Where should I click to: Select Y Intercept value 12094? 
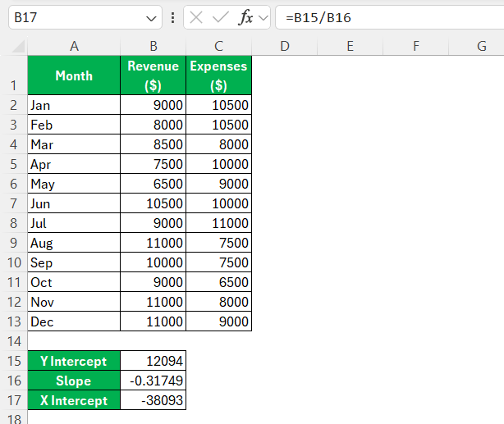point(153,361)
